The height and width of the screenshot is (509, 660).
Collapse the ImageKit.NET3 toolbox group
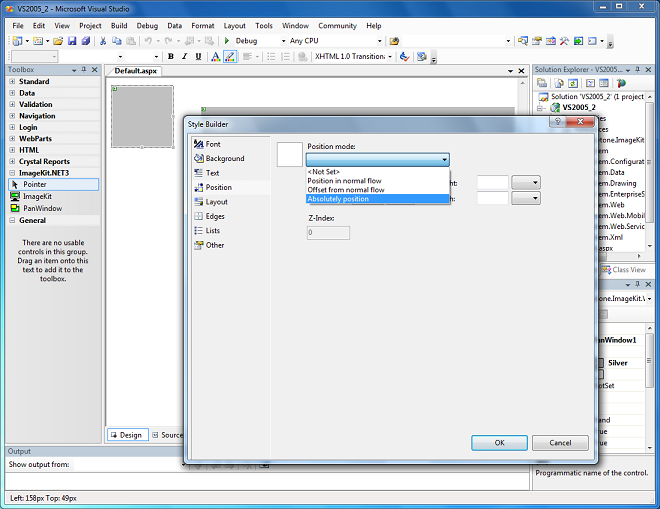(x=12, y=173)
